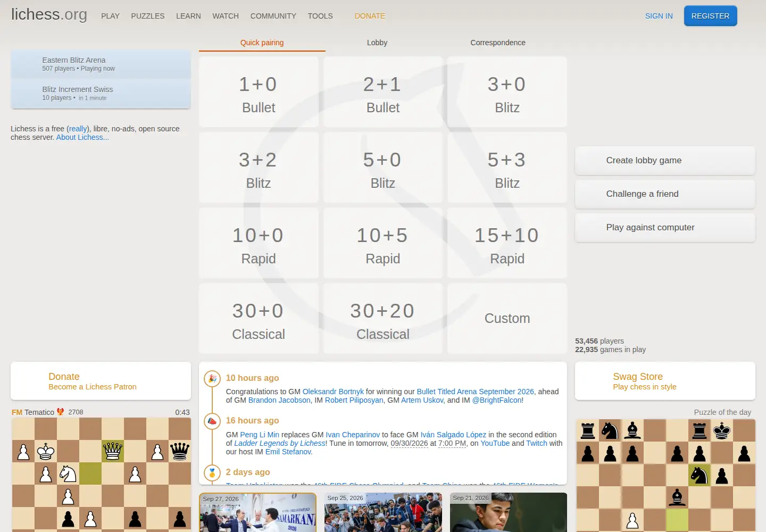This screenshot has width=766, height=532.
Task: Open the Twitch link
Action: click(536, 443)
